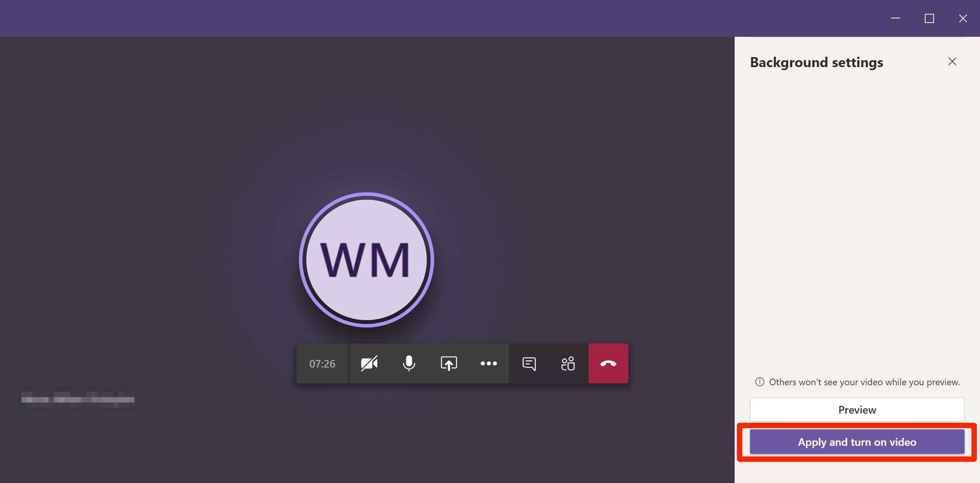Open the more options menu
This screenshot has width=980, height=483.
489,363
